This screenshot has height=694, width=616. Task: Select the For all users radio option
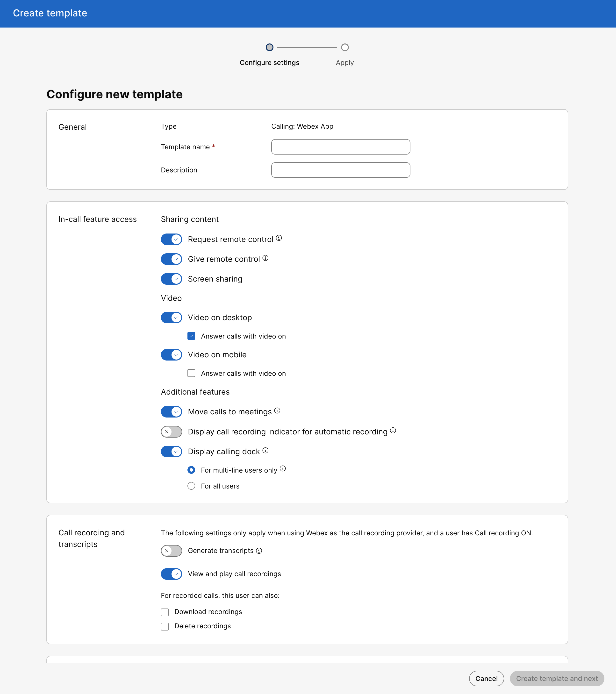pos(192,486)
